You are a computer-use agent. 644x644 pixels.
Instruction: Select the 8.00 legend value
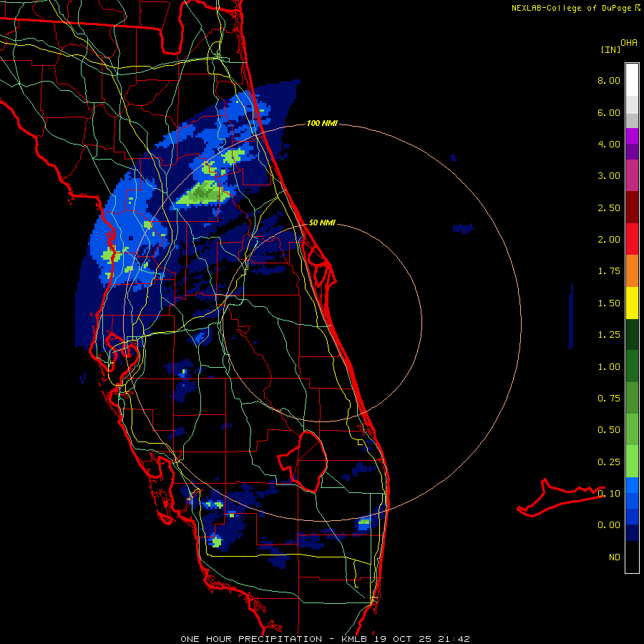[609, 80]
